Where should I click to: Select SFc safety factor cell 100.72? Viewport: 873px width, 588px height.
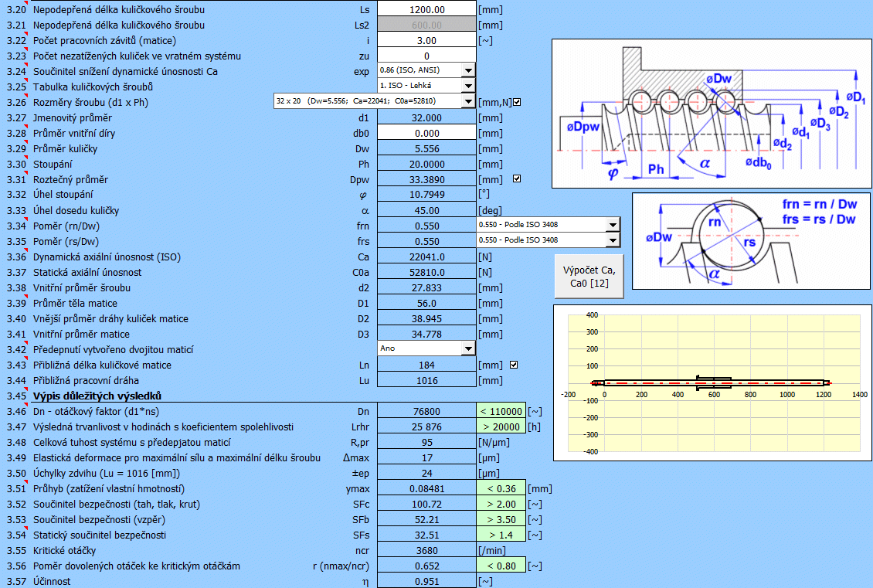point(427,504)
